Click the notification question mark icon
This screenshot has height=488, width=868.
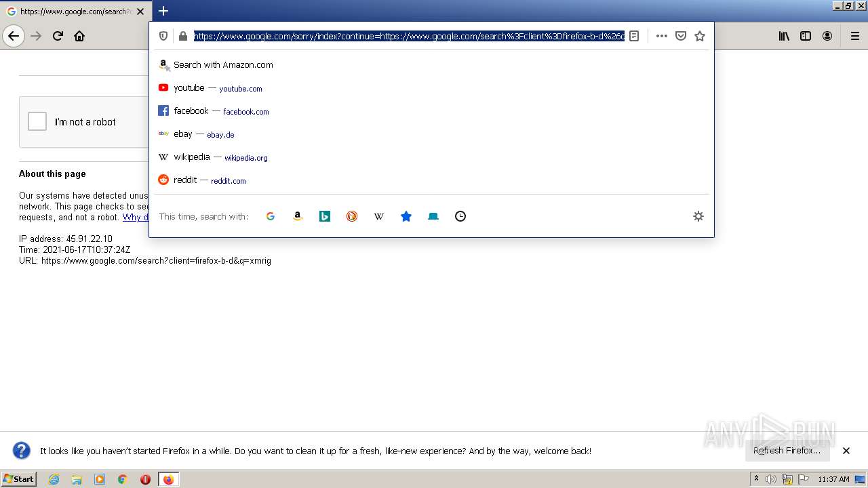pos(22,451)
